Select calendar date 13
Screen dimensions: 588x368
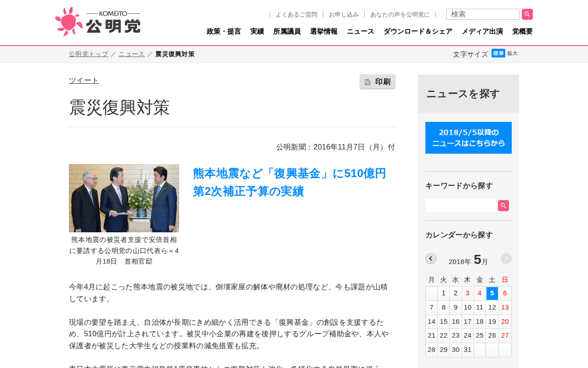[505, 307]
